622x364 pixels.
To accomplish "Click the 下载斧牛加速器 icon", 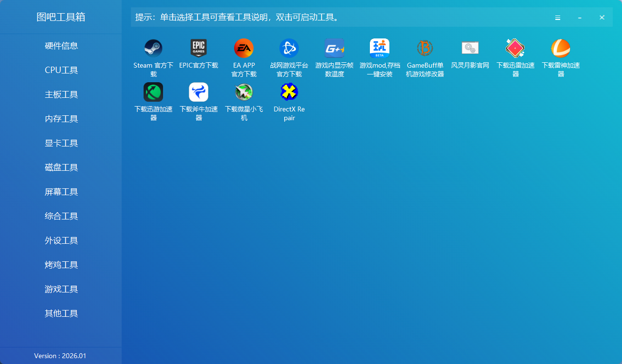I will 199,92.
